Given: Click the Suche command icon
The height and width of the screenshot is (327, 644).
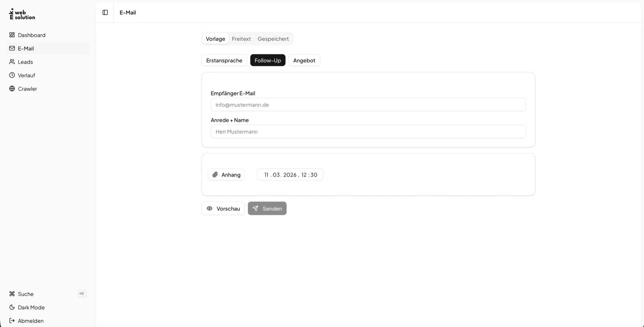Looking at the screenshot, I should pos(12,294).
